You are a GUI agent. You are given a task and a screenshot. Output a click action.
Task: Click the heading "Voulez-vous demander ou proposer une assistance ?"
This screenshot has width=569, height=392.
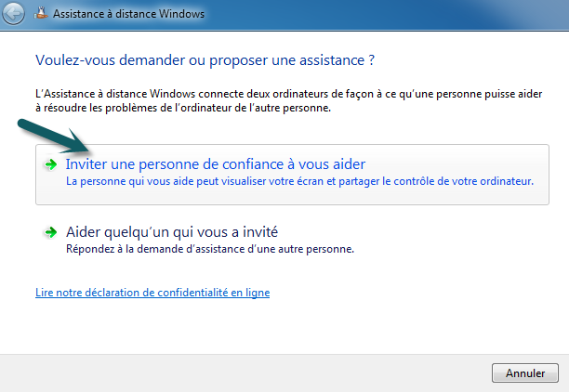205,59
